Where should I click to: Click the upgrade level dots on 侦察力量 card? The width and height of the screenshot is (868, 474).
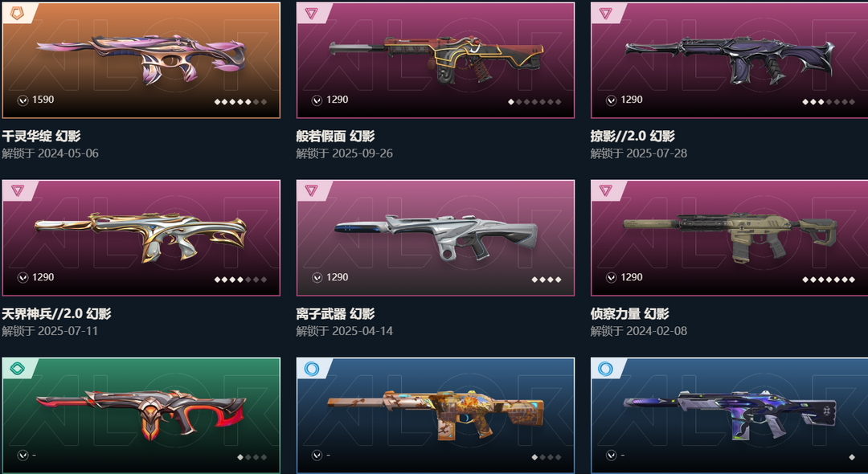pos(829,280)
